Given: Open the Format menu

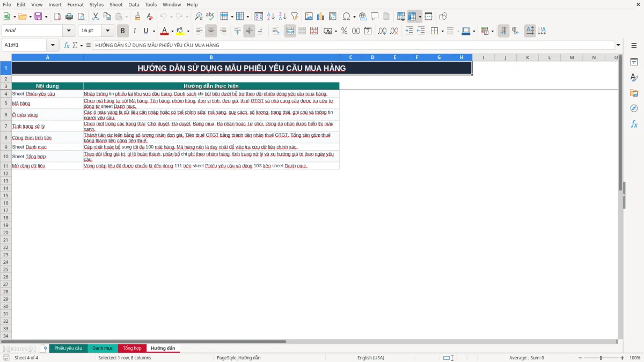Looking at the screenshot, I should pyautogui.click(x=75, y=4).
